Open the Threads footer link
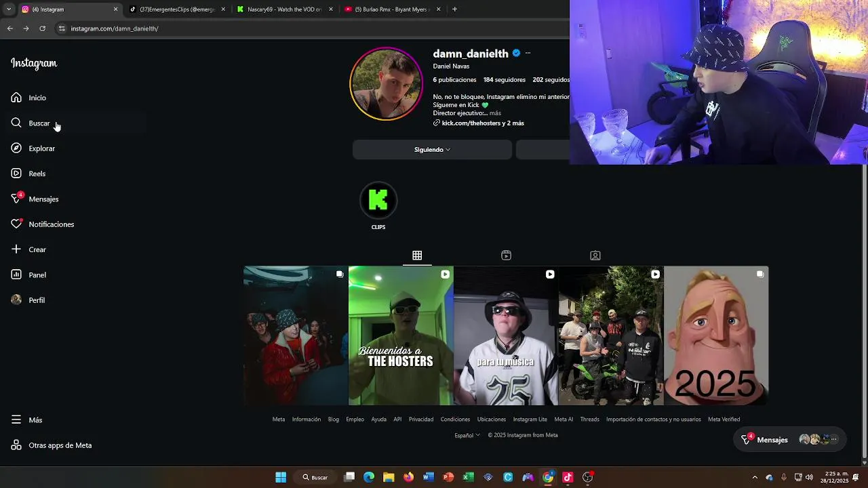 coord(590,420)
